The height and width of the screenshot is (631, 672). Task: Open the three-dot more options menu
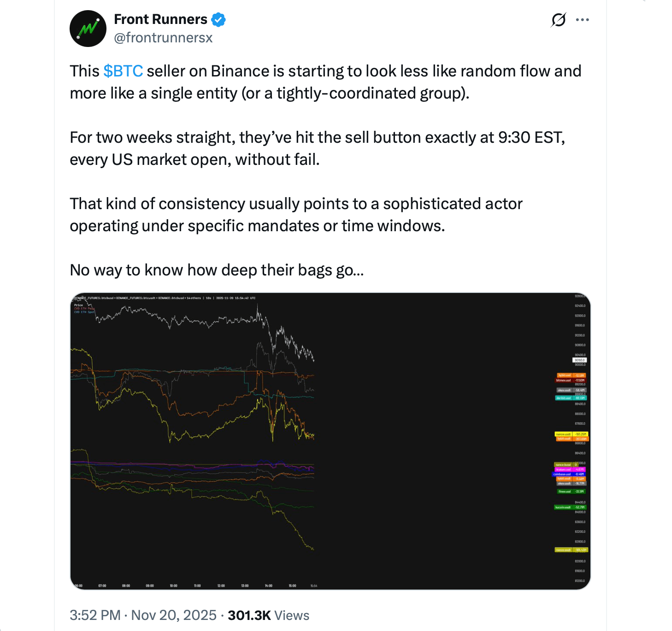click(x=582, y=20)
